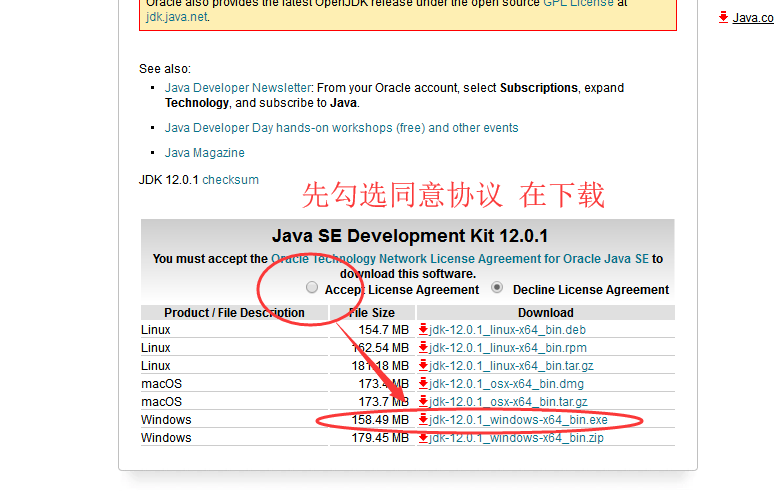
Task: Open GPL License link
Action: pyautogui.click(x=578, y=3)
